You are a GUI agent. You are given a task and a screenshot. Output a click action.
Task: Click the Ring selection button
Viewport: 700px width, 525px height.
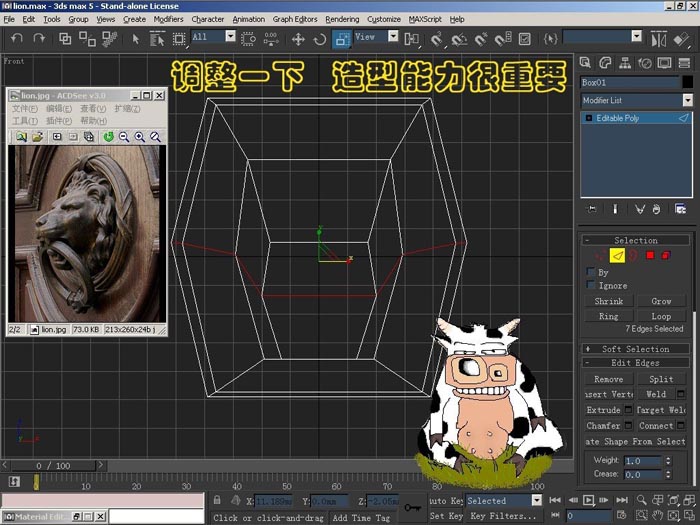[608, 316]
